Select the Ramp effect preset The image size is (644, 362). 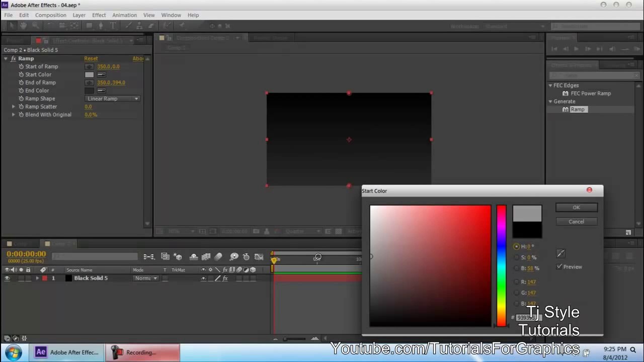tap(578, 110)
